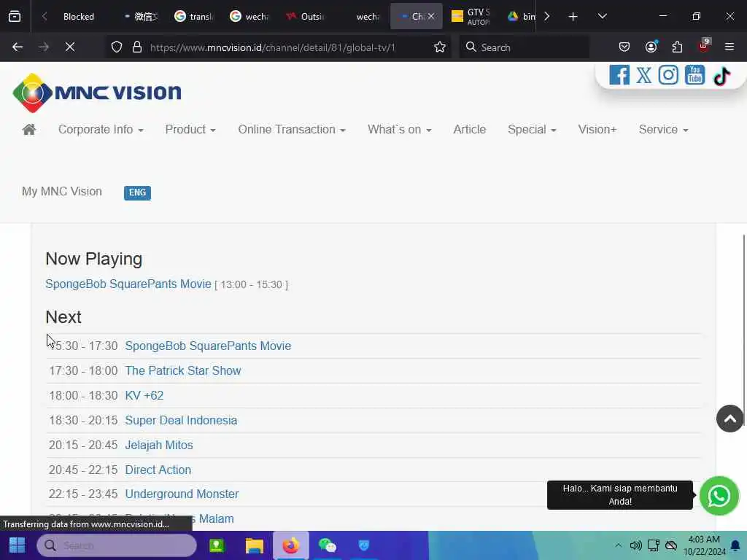Click the MNC Vision logo
The image size is (747, 560).
(x=97, y=93)
